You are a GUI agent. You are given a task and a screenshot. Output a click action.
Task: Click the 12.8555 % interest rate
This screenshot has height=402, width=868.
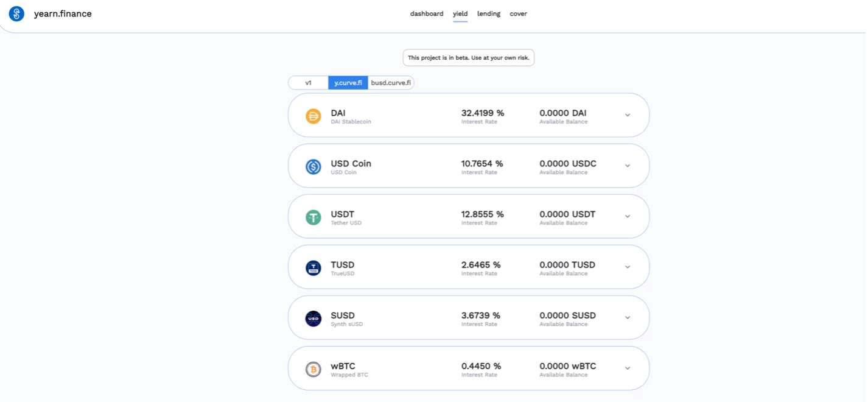(483, 214)
